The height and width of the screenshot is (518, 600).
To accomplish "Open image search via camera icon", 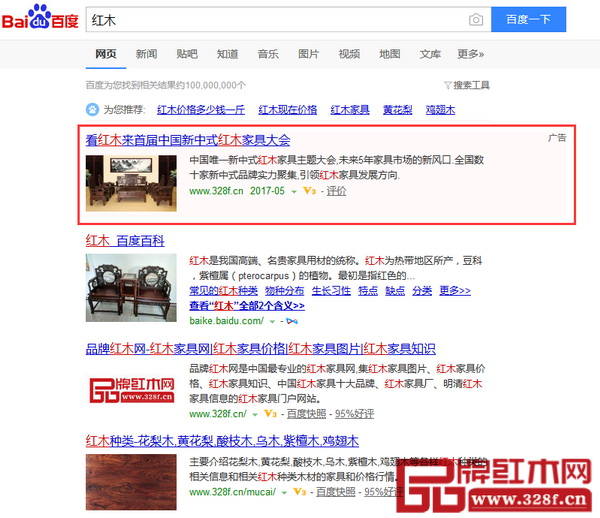I will pyautogui.click(x=476, y=20).
